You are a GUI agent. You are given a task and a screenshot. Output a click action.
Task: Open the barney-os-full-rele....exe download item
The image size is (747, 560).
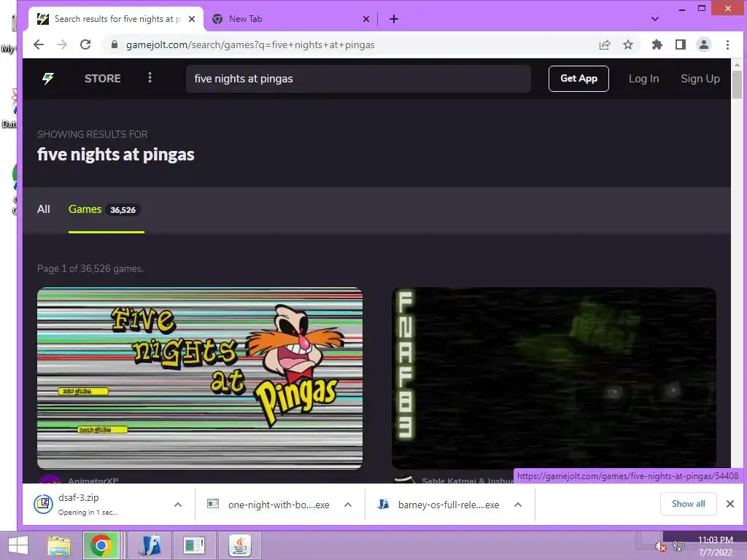tap(439, 505)
